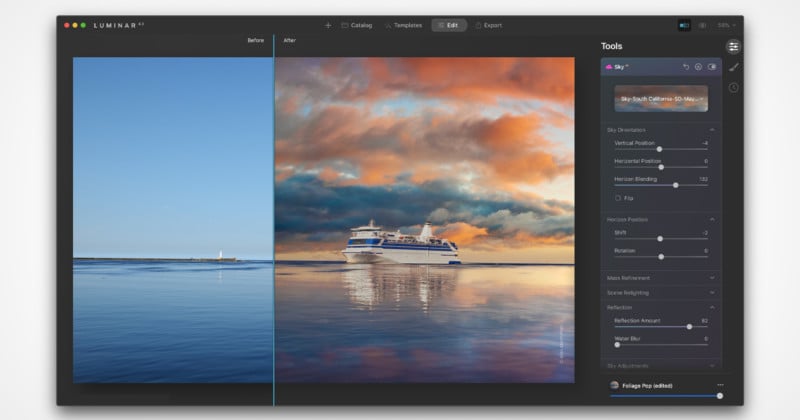The width and height of the screenshot is (800, 420).
Task: Click the plus icon to add photos
Action: point(327,25)
